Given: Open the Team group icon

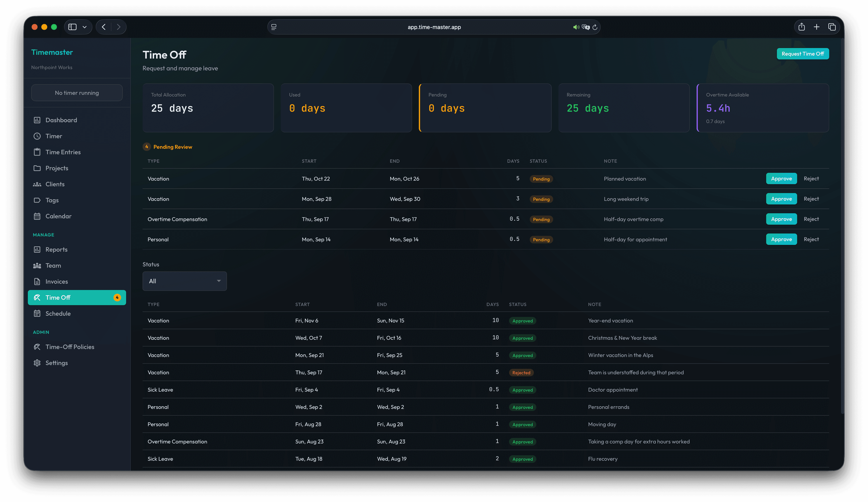Looking at the screenshot, I should coord(37,265).
